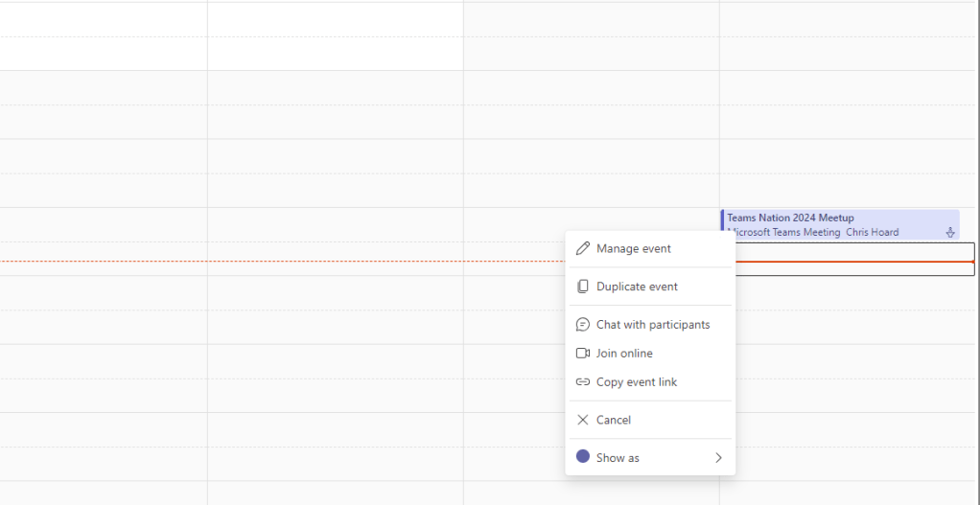
Task: Choose the Join online menu entry
Action: tap(624, 354)
